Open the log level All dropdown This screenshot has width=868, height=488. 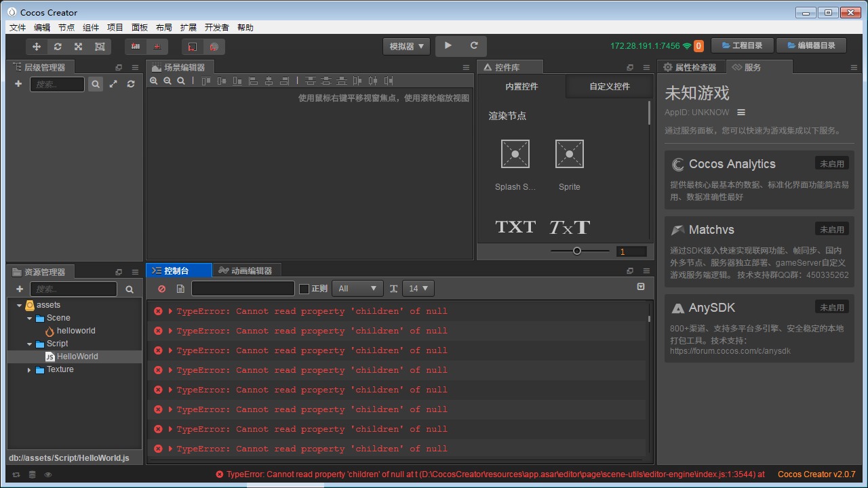357,288
